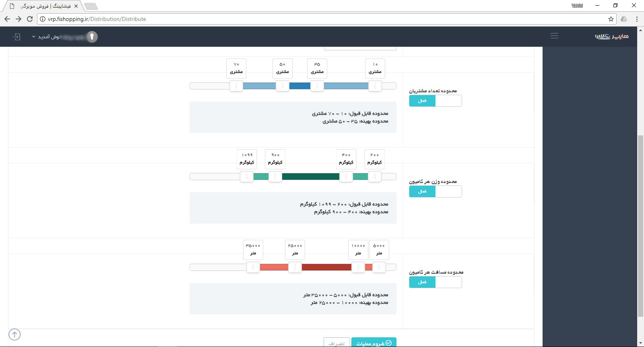This screenshot has height=347, width=644.
Task: Click the start operation button
Action: (x=374, y=343)
